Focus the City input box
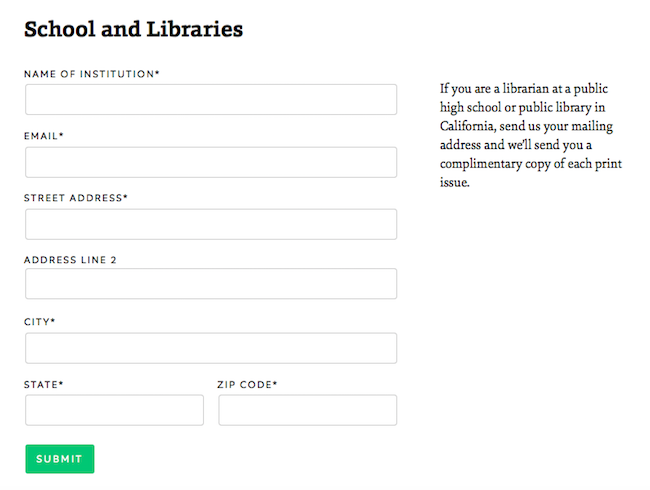The width and height of the screenshot is (650, 490). (x=211, y=348)
